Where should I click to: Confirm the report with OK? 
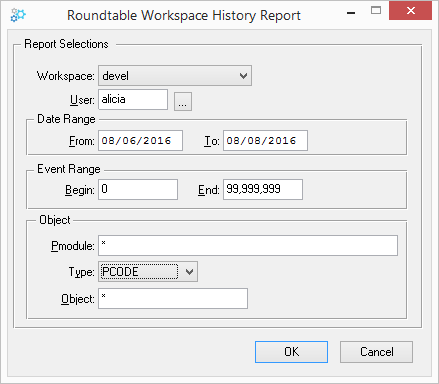(x=291, y=352)
